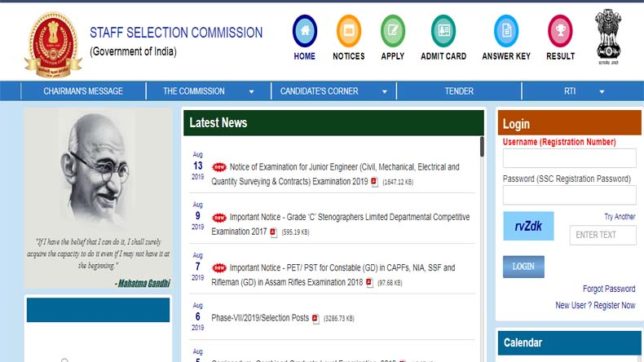The height and width of the screenshot is (362, 644).
Task: Open Grade 'C' Stenographers Important Notice link
Action: (340, 224)
